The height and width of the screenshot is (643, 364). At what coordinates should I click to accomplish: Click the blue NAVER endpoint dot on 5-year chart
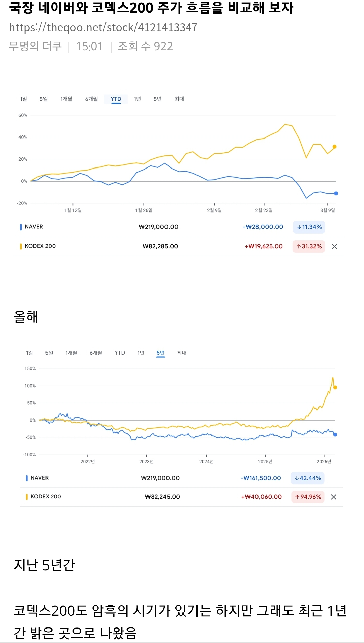pos(335,435)
